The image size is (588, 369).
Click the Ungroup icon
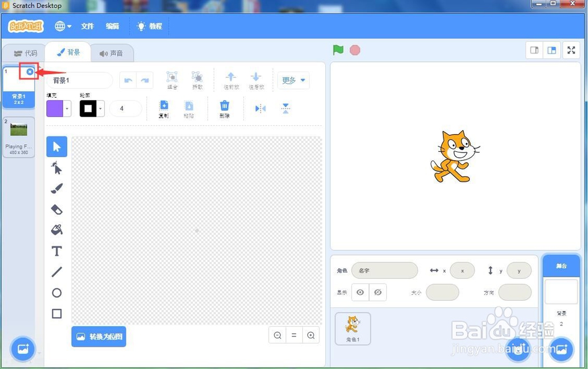(x=197, y=80)
